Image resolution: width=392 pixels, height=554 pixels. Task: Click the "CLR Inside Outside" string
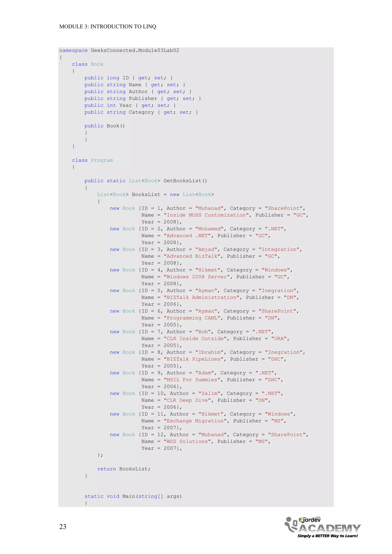[x=195, y=339]
